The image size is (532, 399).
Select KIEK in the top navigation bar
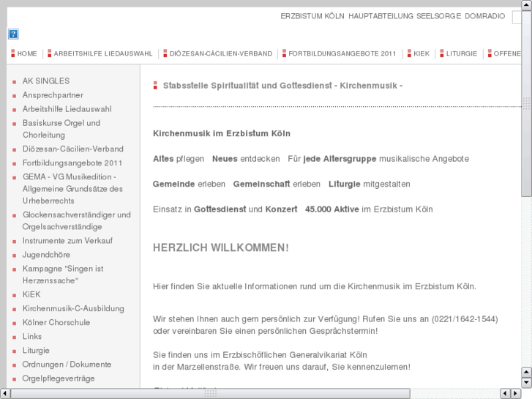pos(422,53)
